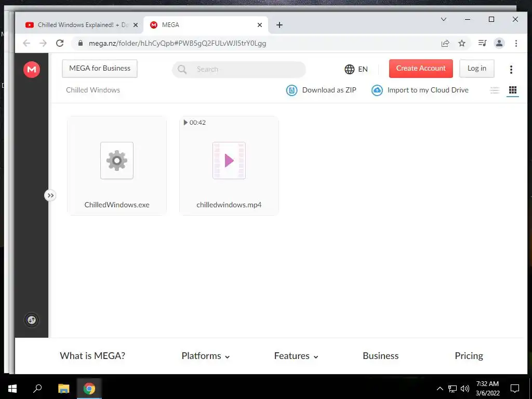This screenshot has width=532, height=399.
Task: Select the chilledwindows.mp4 video card
Action: 229,166
